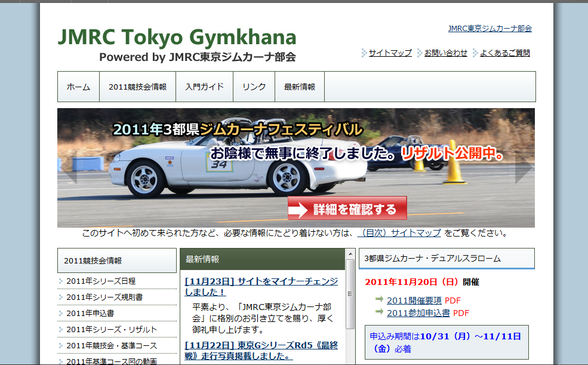Open the よくあるご質問 header link
This screenshot has width=588, height=365.
tap(505, 53)
